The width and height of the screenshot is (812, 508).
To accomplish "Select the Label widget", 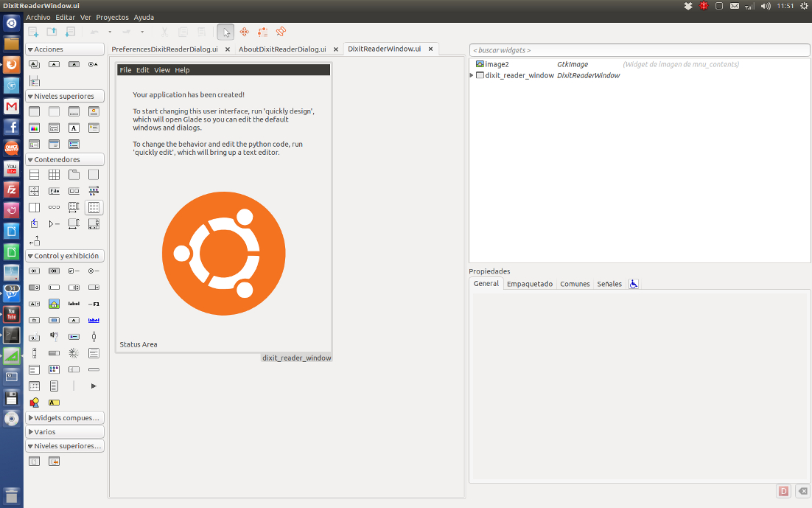I will click(74, 305).
